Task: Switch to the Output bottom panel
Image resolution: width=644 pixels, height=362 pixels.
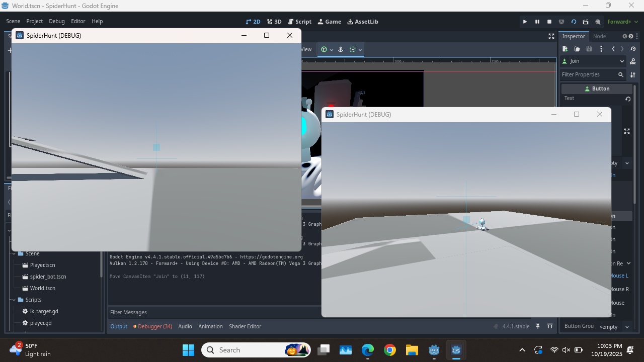Action: click(x=119, y=326)
